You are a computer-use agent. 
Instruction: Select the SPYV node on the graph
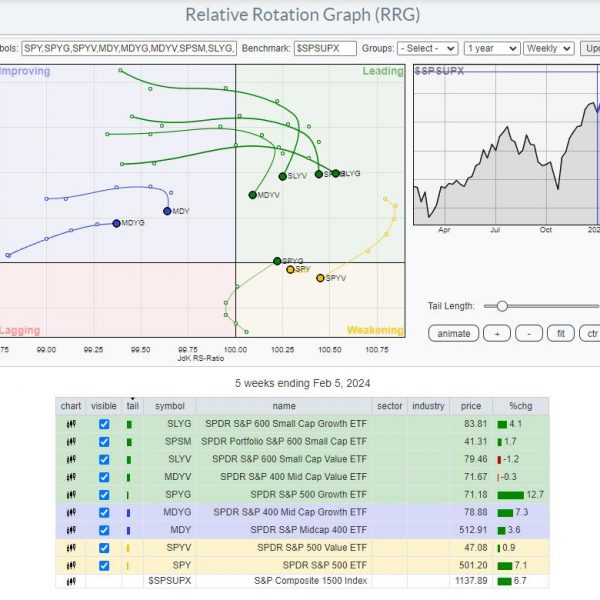pos(320,278)
